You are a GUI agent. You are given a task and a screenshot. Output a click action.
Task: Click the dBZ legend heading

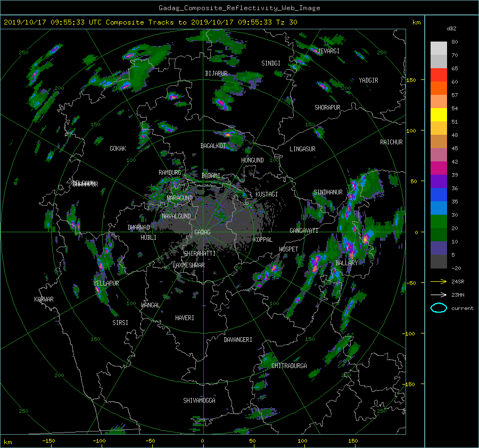(x=451, y=29)
